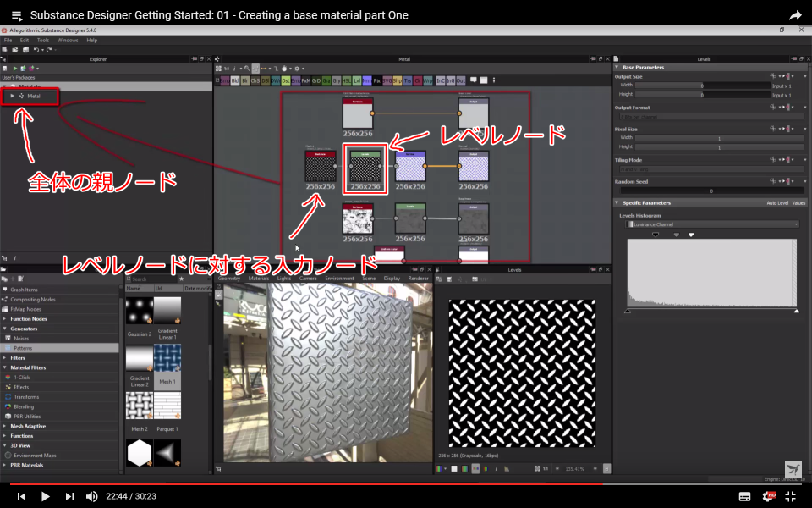Click the undo arrow in the main toolbar
Viewport: 812px width, 508px height.
[x=36, y=50]
